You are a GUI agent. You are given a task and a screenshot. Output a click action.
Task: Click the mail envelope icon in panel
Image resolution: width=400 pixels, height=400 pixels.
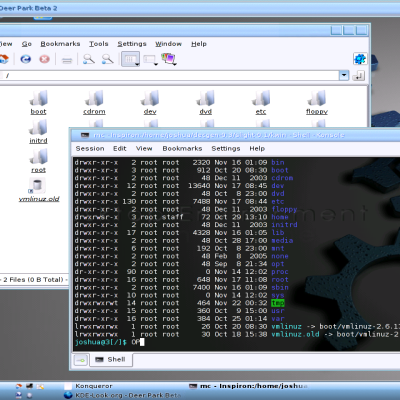40,387
